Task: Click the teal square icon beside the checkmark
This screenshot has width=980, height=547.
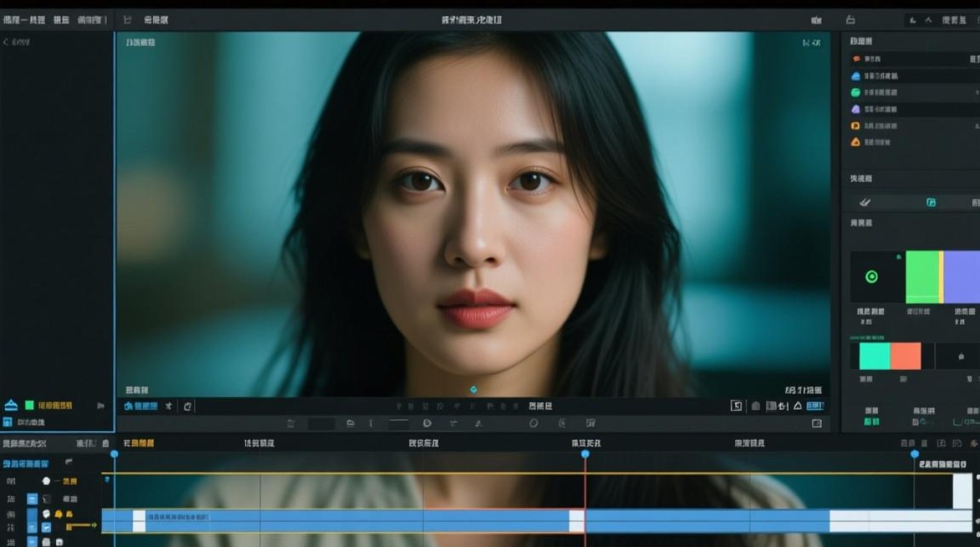Action: (931, 202)
